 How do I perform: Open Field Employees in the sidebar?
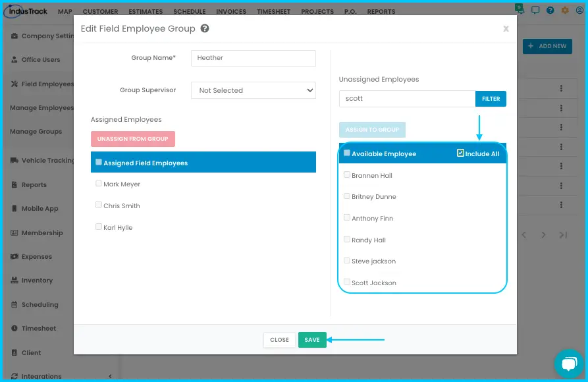coord(42,84)
